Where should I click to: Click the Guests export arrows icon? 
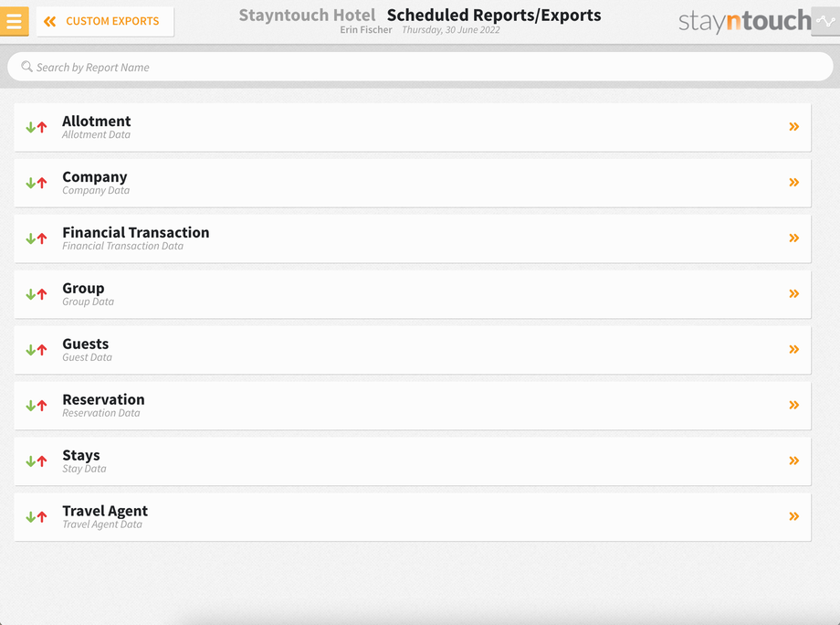coord(37,350)
